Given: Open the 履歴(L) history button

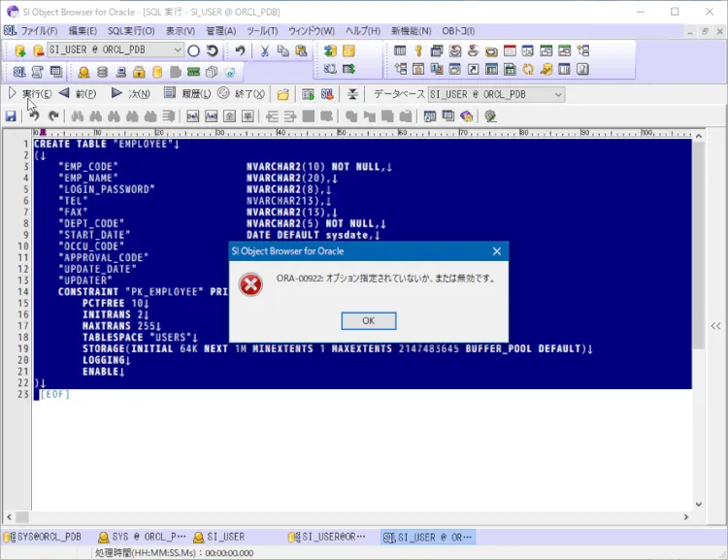Looking at the screenshot, I should [187, 94].
